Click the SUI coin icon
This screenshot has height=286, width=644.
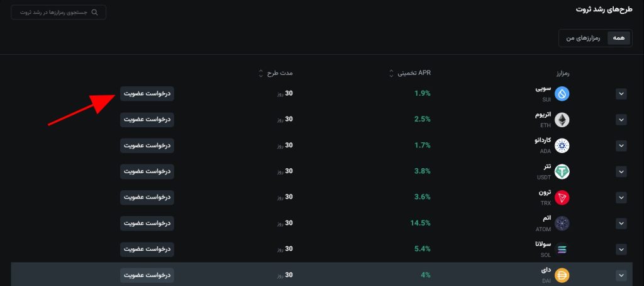[x=561, y=94]
